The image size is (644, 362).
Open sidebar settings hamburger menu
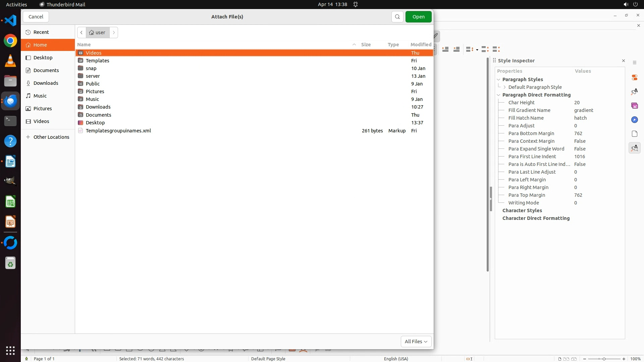pos(634,63)
